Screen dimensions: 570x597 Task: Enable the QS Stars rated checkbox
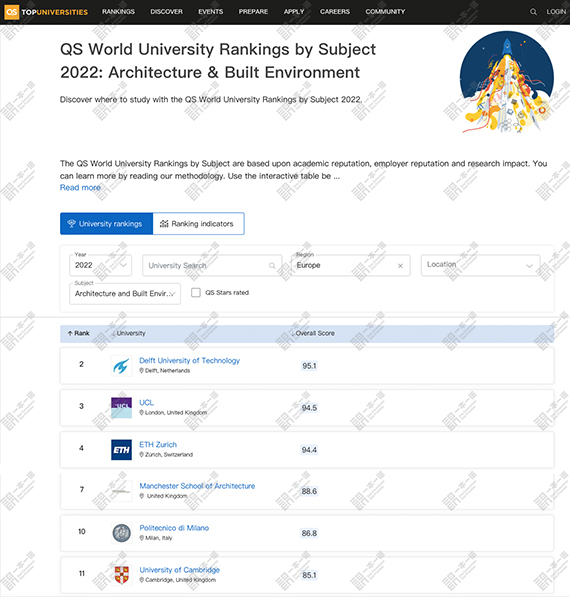pyautogui.click(x=196, y=292)
